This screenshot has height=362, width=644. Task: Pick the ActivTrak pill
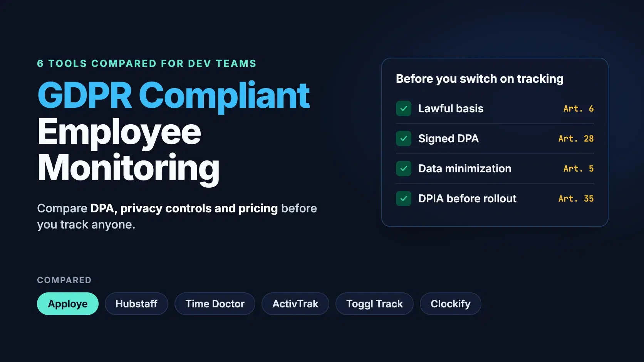click(x=295, y=304)
